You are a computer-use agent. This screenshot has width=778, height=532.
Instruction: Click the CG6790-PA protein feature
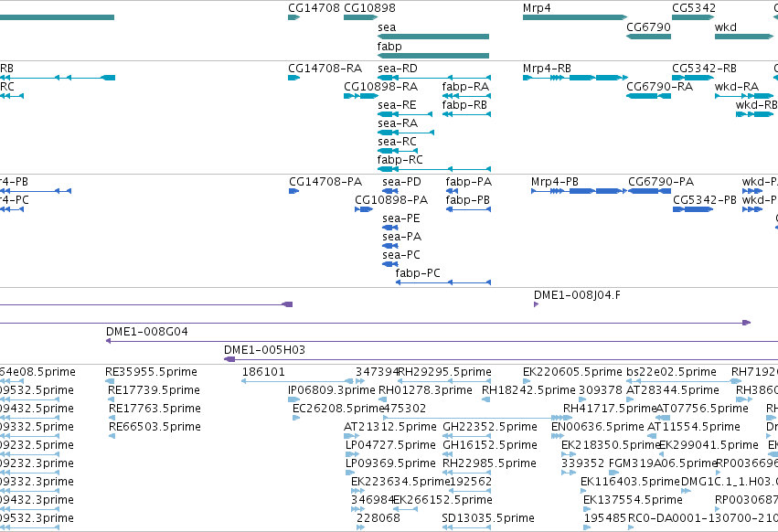tap(649, 191)
